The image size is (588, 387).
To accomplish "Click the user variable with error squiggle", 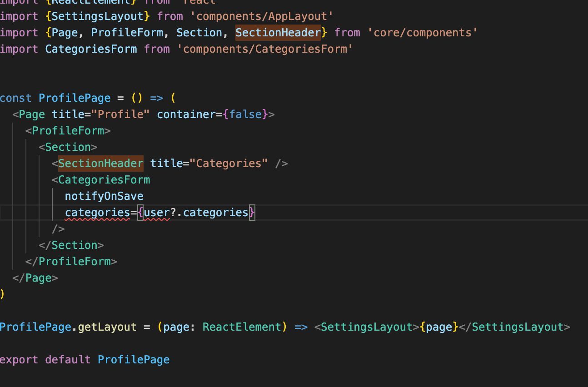I will point(157,213).
